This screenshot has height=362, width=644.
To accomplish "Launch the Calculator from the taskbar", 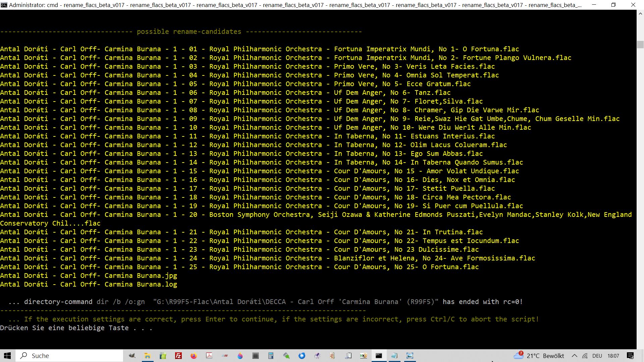I will (x=271, y=356).
